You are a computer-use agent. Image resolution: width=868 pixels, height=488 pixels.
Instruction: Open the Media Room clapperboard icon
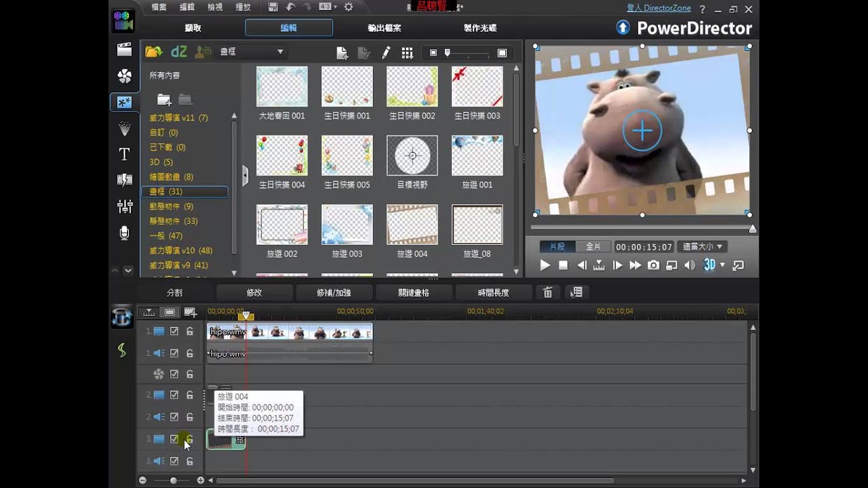tap(124, 49)
